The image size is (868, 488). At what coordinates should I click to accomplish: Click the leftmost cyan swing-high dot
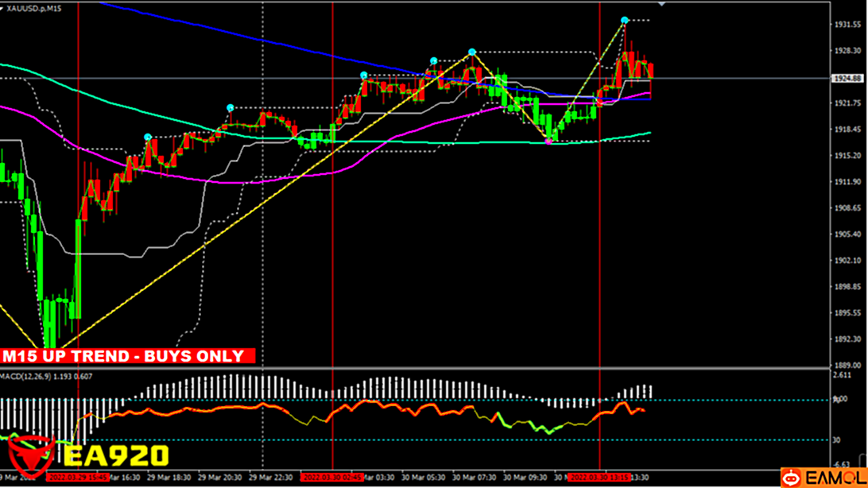coord(148,137)
